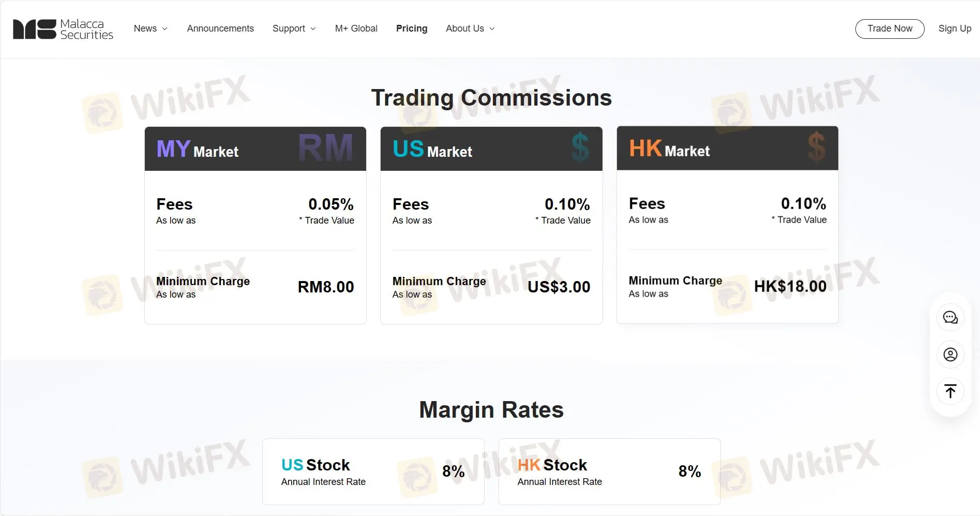This screenshot has width=980, height=516.
Task: Click the back-to-top arrow icon
Action: [x=950, y=391]
